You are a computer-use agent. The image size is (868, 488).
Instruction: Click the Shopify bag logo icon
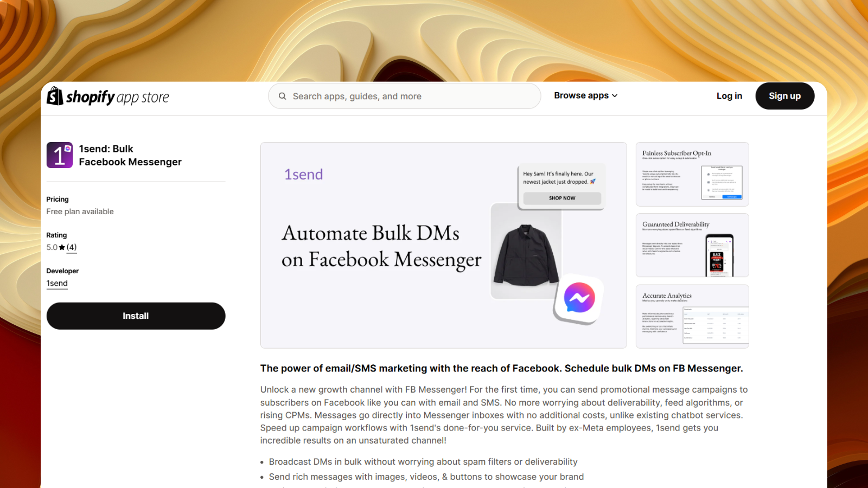click(x=55, y=96)
